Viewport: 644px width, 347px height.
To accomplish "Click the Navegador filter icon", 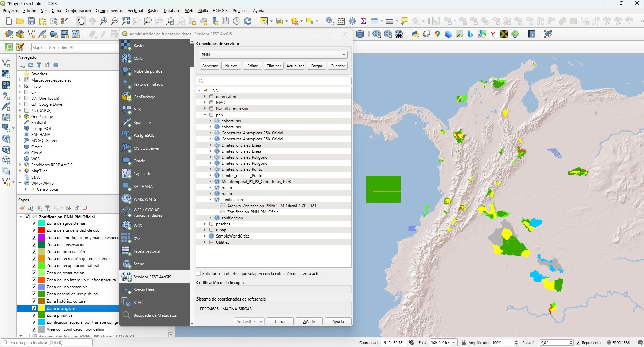I will [x=39, y=65].
